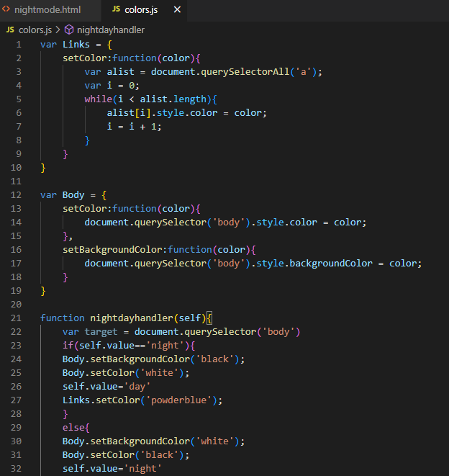Click the 'day' string on line 26
449x476 pixels.
point(137,387)
